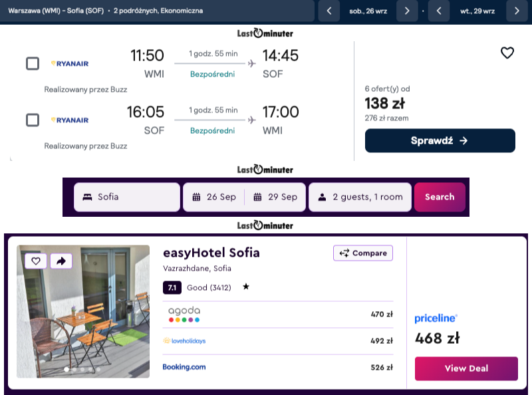Viewport: 532px width, 395px height.
Task: Click the person icon in the guests field
Action: click(x=322, y=197)
